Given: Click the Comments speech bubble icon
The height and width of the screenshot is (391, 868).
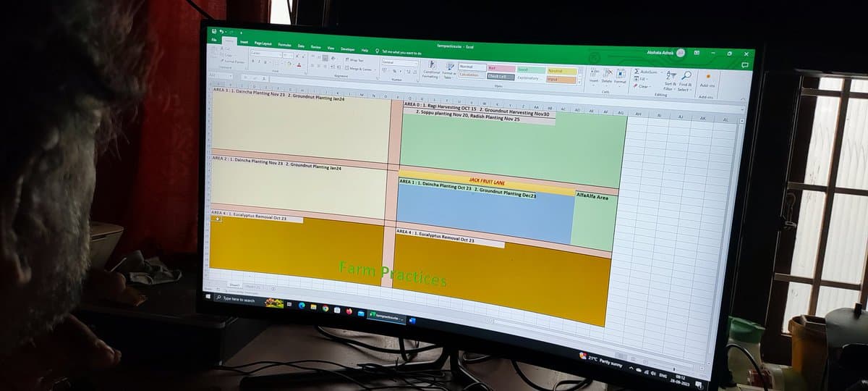Looking at the screenshot, I should click(x=744, y=65).
